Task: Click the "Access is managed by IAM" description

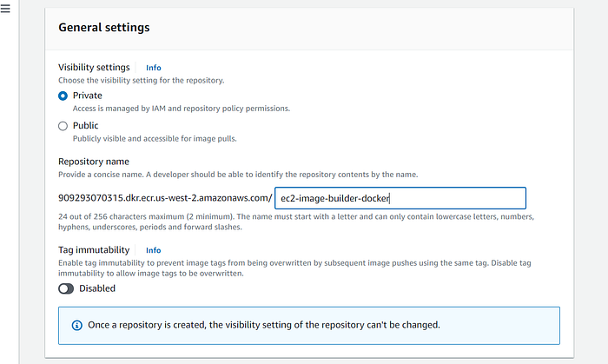Action: pos(181,109)
